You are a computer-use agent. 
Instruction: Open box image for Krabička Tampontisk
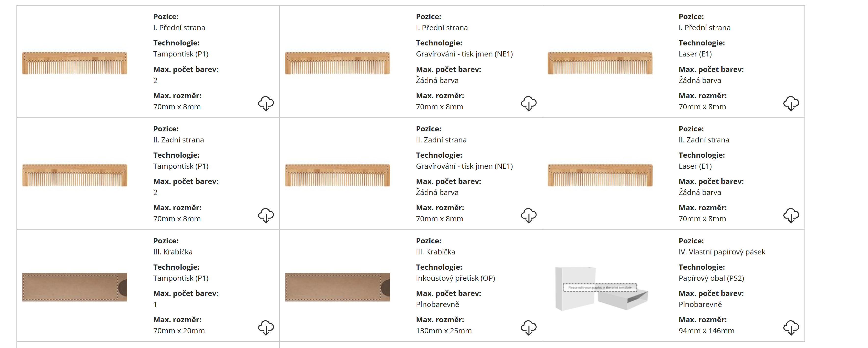[75, 287]
